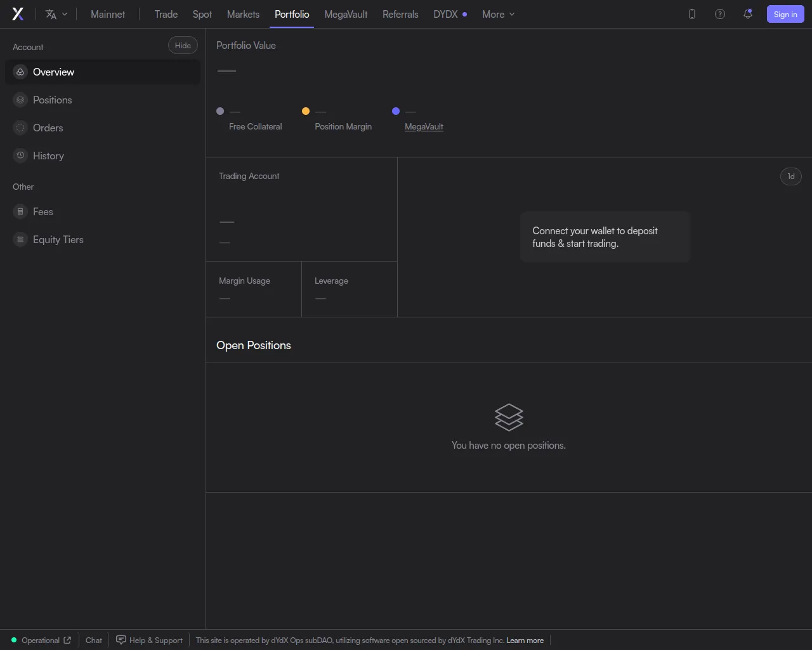
Task: Click the dYdX logo icon
Action: coord(18,14)
